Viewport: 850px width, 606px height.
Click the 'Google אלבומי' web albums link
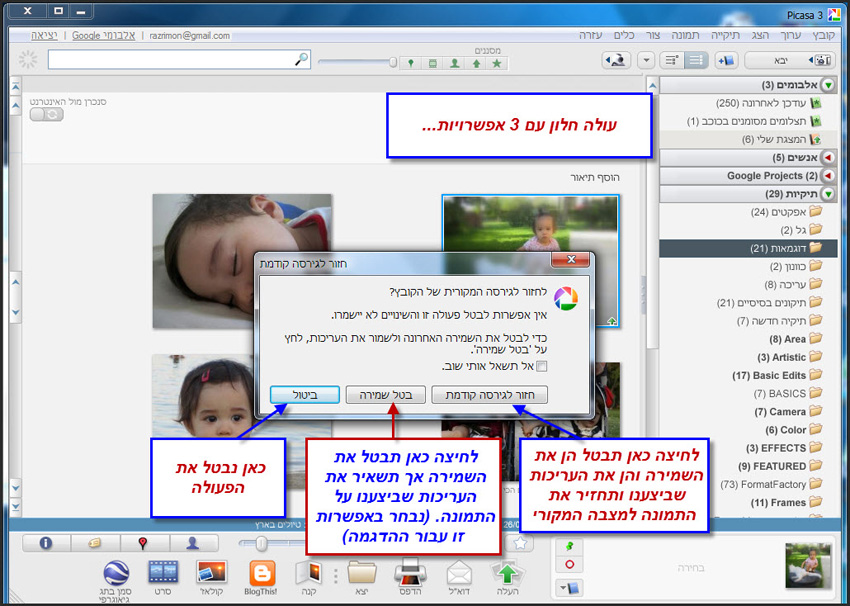click(104, 35)
